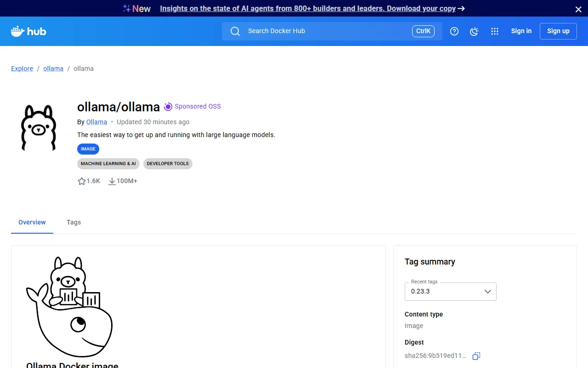Open the apps grid menu icon
This screenshot has height=368, width=588.
tap(495, 31)
